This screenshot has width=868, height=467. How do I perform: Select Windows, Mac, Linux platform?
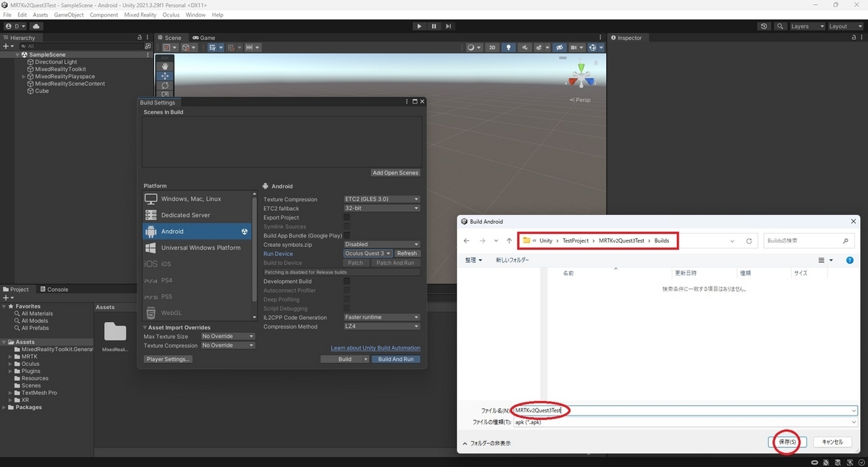click(x=199, y=198)
